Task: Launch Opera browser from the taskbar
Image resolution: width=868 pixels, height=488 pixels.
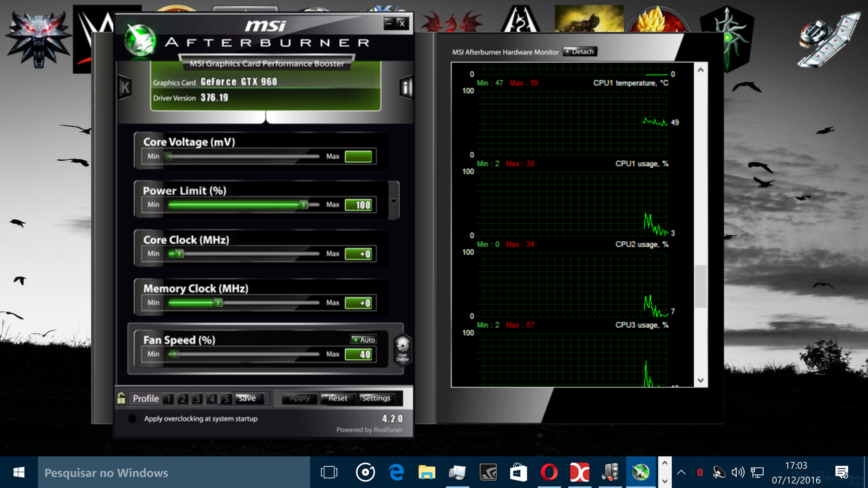Action: 549,472
